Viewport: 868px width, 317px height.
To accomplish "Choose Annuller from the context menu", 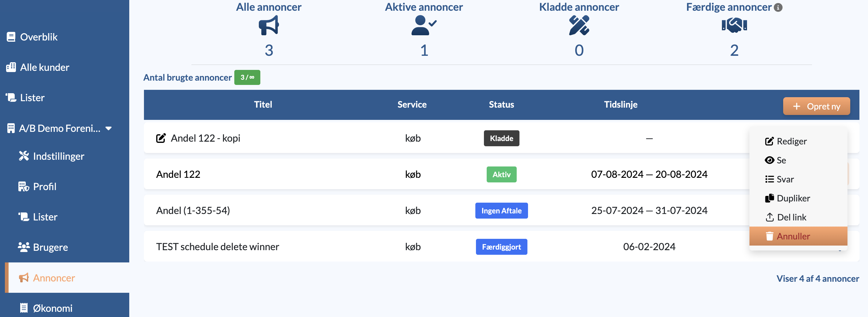I will tap(798, 236).
